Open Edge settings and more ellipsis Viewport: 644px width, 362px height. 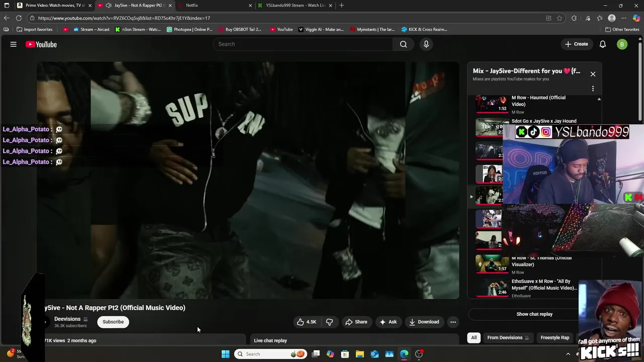tap(624, 18)
